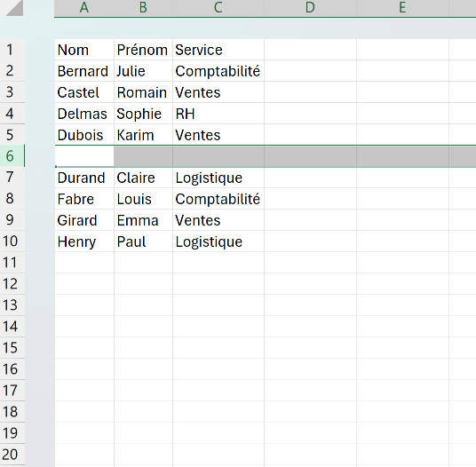Select row 19 header
The width and height of the screenshot is (476, 467).
tap(12, 433)
